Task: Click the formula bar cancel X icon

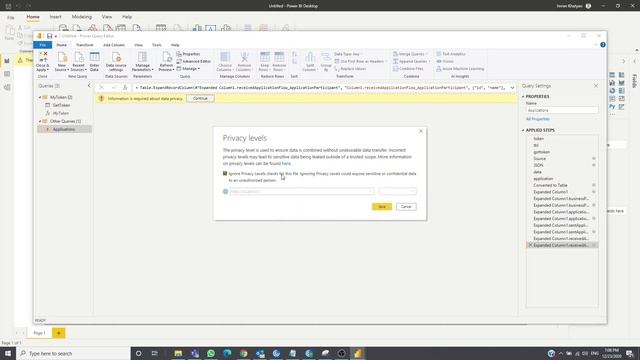Action: [x=102, y=87]
